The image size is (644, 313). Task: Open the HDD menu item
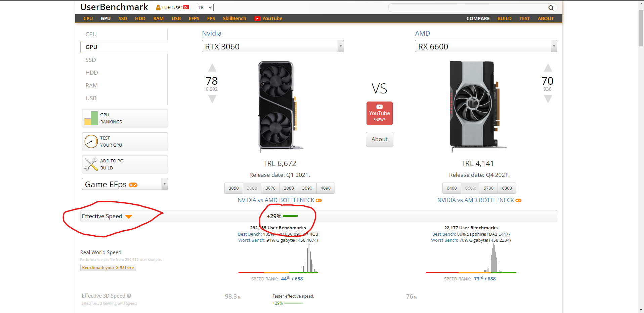(140, 18)
